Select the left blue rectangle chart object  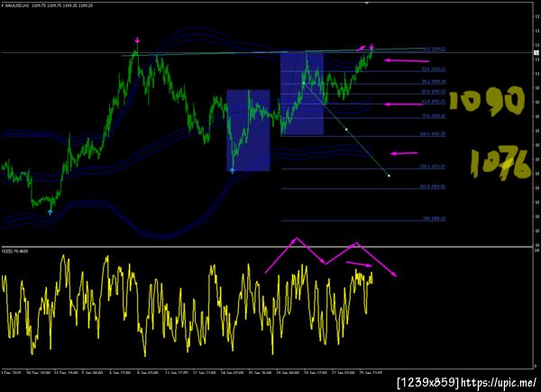[x=248, y=131]
